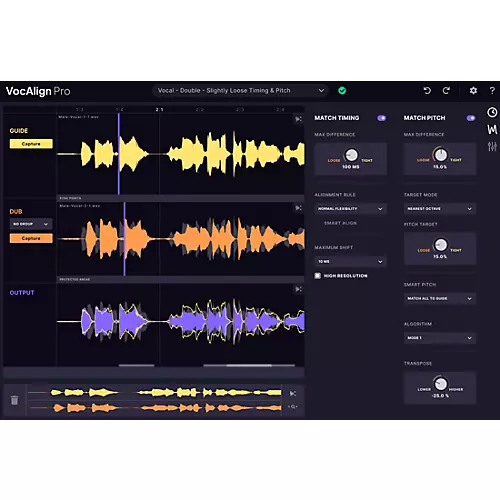500x500 pixels.
Task: Click the playback icon on the Output track
Action: point(298,289)
